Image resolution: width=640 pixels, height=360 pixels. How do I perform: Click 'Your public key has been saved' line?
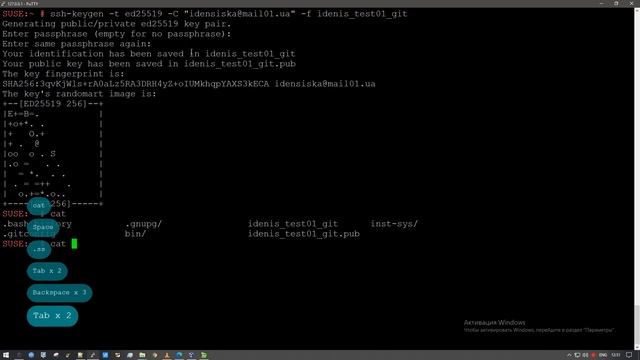149,64
